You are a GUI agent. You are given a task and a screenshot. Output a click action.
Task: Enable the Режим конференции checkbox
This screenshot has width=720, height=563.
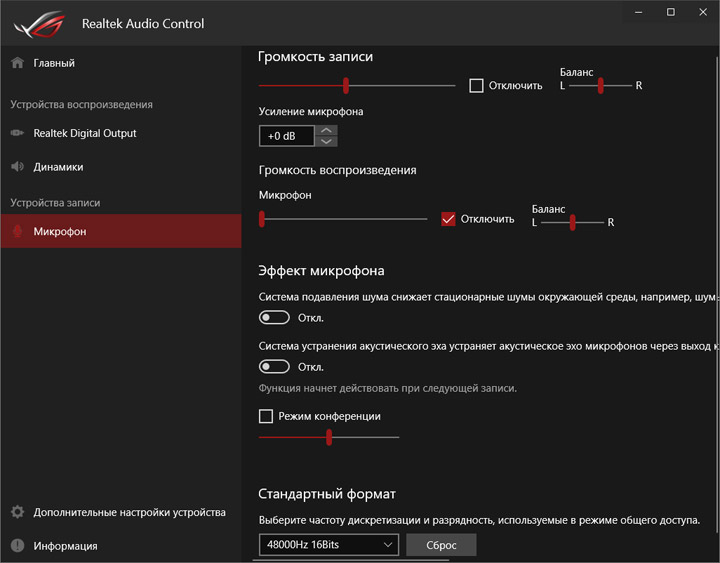266,416
